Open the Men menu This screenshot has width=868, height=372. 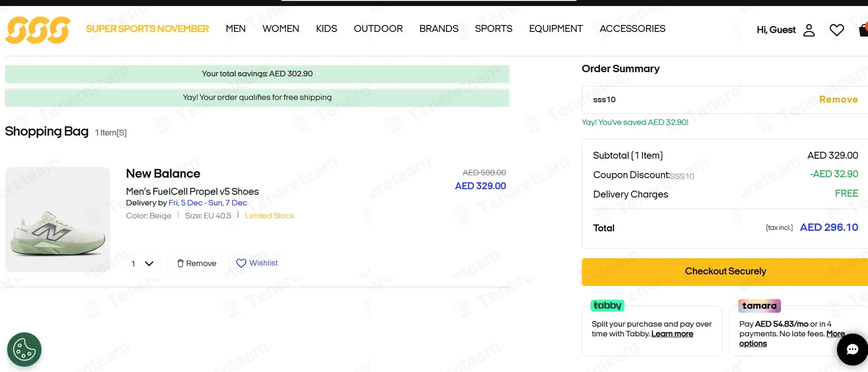pos(236,29)
